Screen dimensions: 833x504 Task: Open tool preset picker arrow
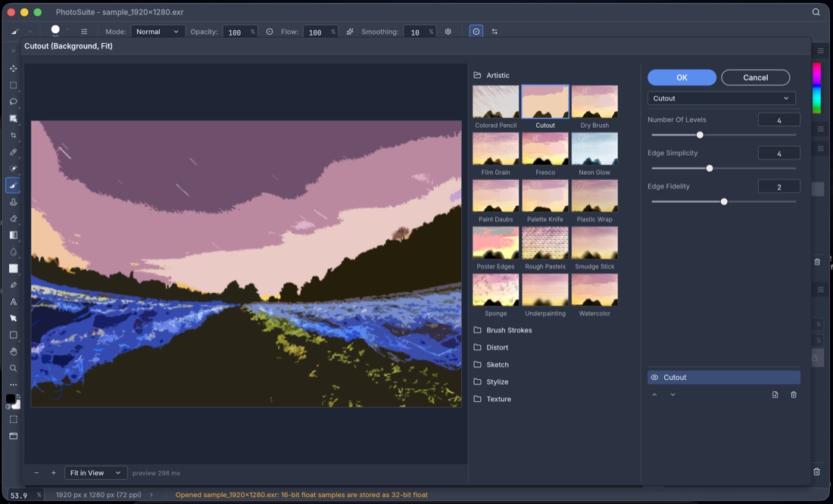coord(30,32)
